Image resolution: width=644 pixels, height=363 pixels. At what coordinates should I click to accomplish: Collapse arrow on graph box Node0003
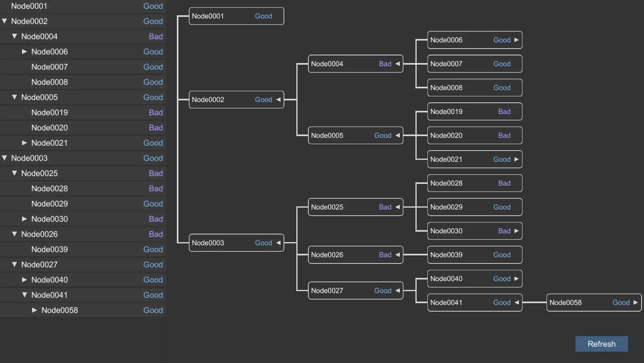coord(278,243)
